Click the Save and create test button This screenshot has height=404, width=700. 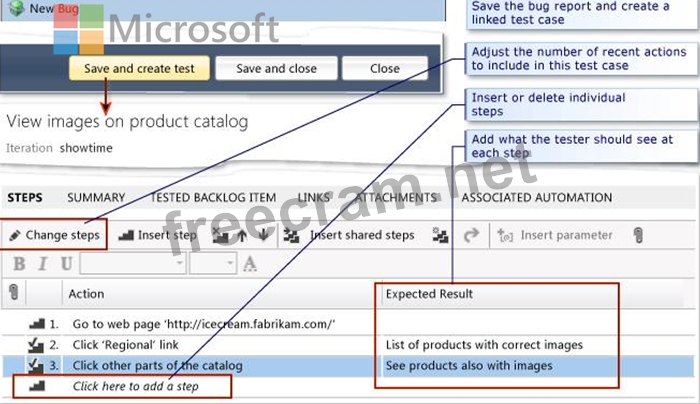[139, 68]
